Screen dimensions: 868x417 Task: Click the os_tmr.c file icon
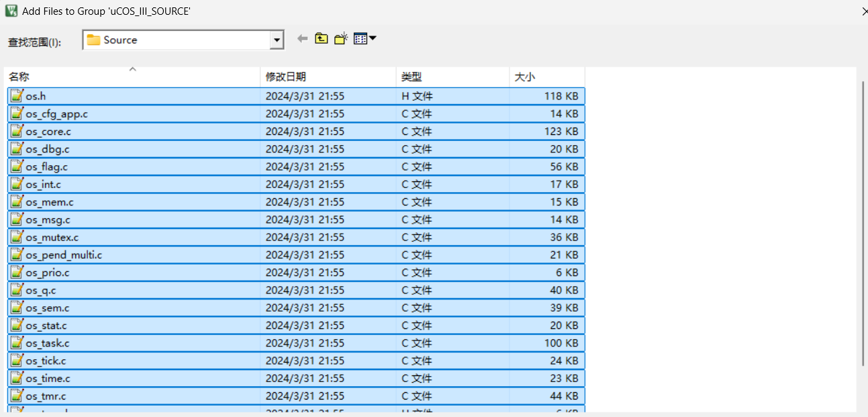(x=17, y=395)
